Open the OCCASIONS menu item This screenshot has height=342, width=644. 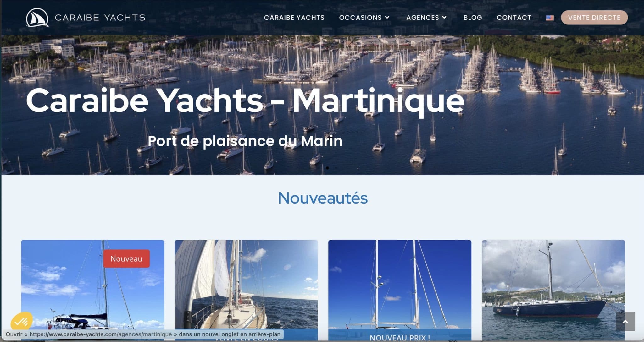360,18
